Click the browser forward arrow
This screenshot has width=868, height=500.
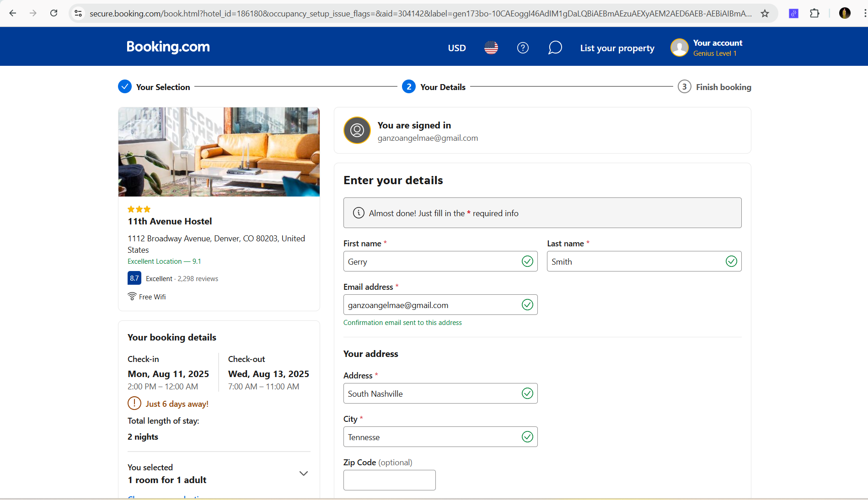click(x=33, y=13)
